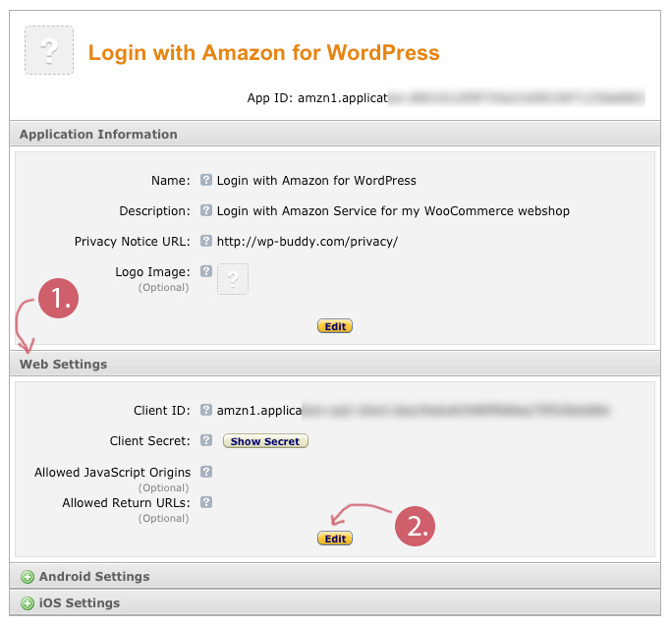
Task: Click help icon beside Logo Image label
Action: point(206,271)
